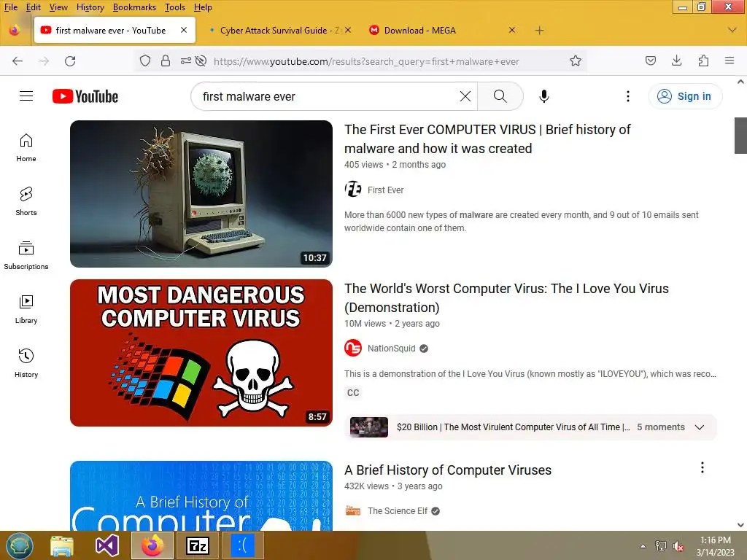Open Help menu

coord(203,7)
